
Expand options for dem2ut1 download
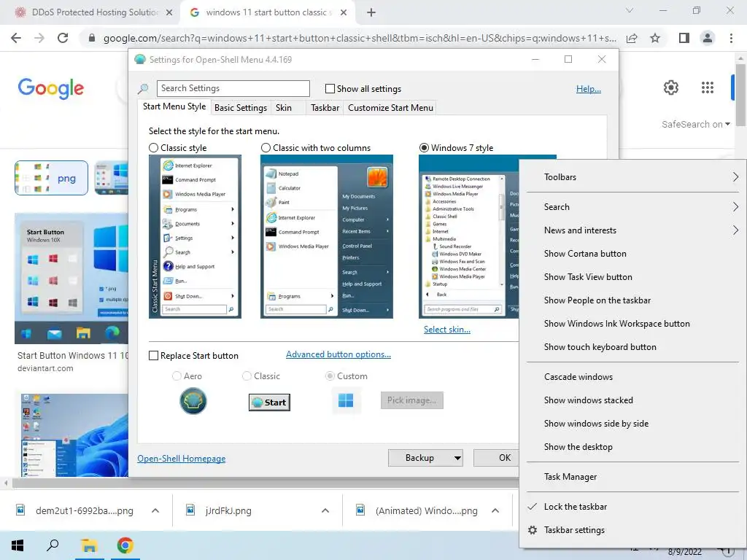point(155,511)
